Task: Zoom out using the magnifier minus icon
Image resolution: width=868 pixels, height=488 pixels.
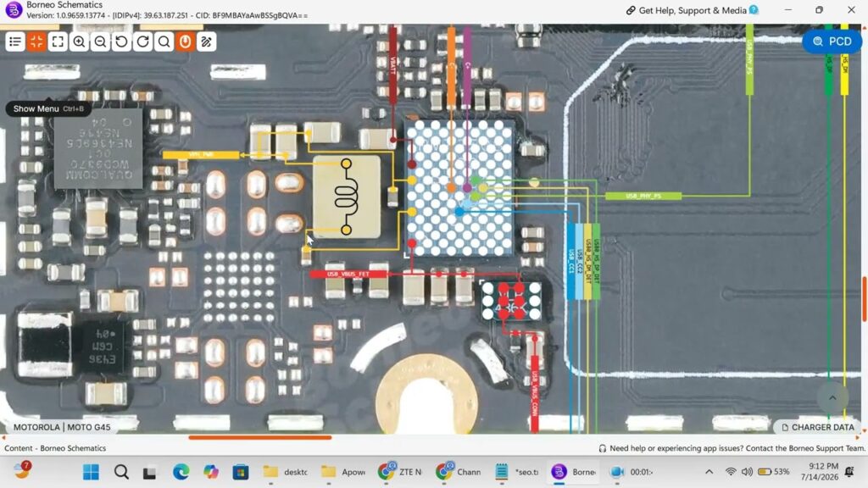Action: coord(100,42)
